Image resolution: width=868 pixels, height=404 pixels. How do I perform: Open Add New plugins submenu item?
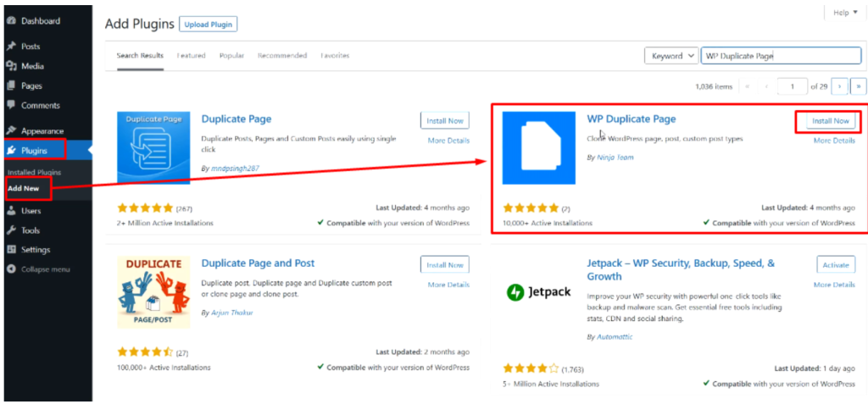tap(24, 188)
